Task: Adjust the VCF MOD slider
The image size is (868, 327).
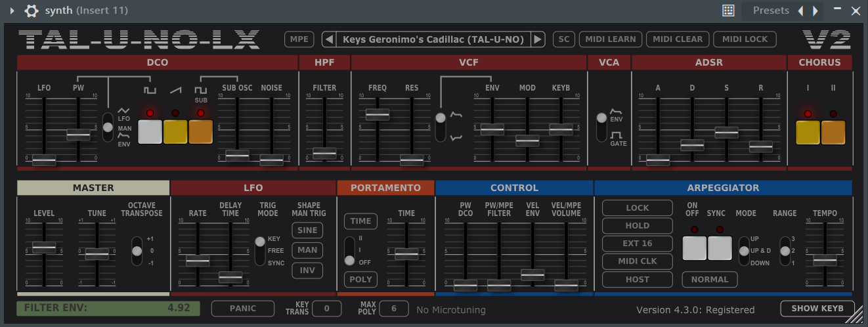Action: (x=527, y=140)
